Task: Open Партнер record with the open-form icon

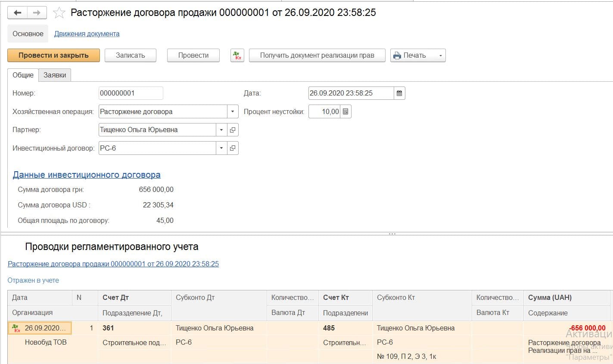Action: point(233,130)
